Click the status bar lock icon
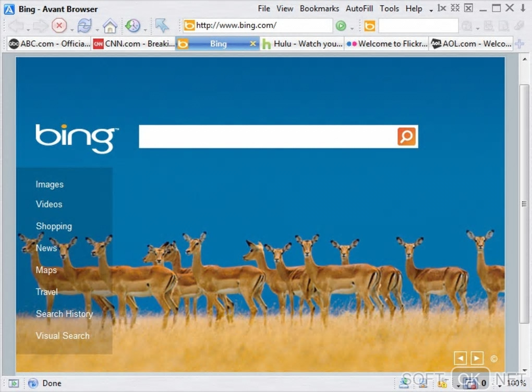 pyautogui.click(x=442, y=384)
